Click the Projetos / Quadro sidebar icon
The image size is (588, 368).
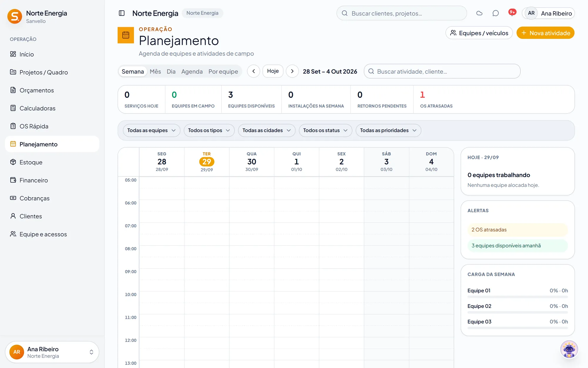point(13,72)
